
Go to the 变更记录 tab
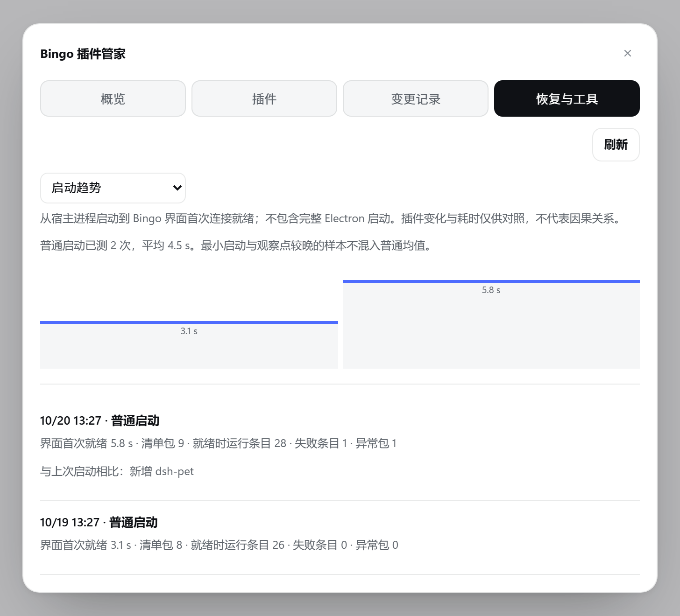[416, 98]
